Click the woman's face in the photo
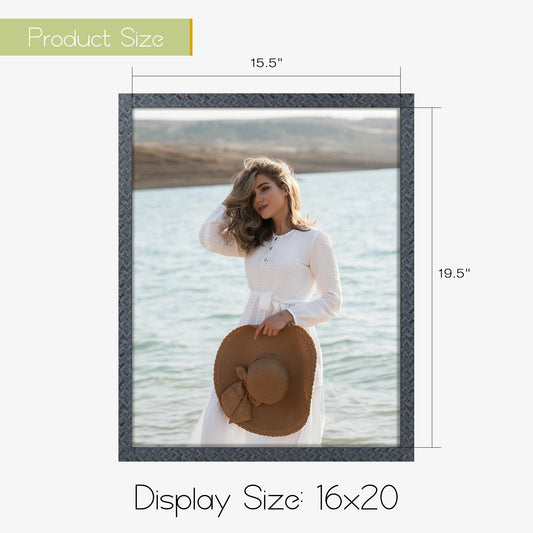Viewport: 533px width, 533px height. tap(267, 199)
